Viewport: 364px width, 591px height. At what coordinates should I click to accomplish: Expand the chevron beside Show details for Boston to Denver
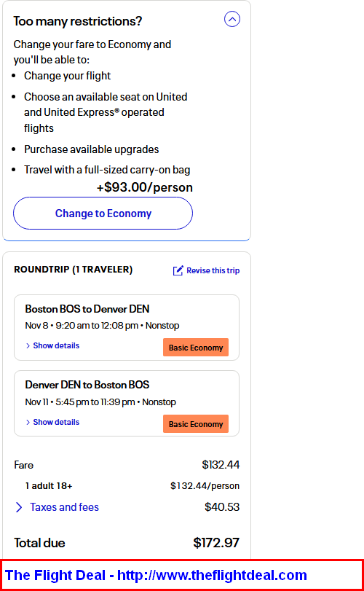pos(28,346)
